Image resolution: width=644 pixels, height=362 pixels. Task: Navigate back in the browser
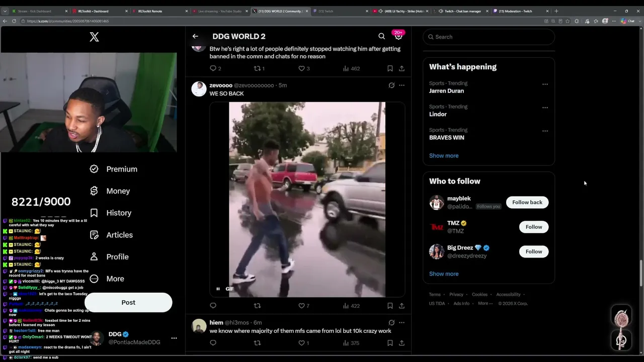[5, 21]
